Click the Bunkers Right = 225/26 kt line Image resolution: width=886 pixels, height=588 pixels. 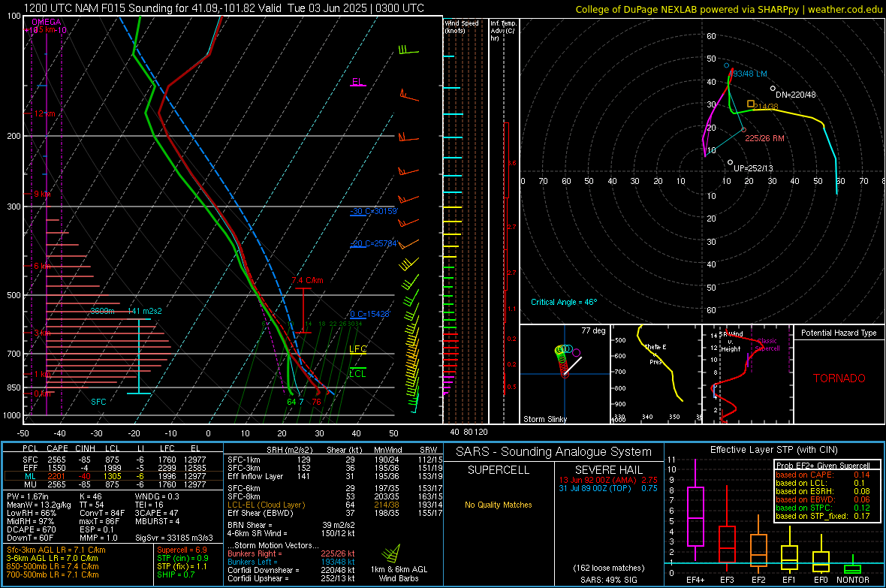(291, 553)
